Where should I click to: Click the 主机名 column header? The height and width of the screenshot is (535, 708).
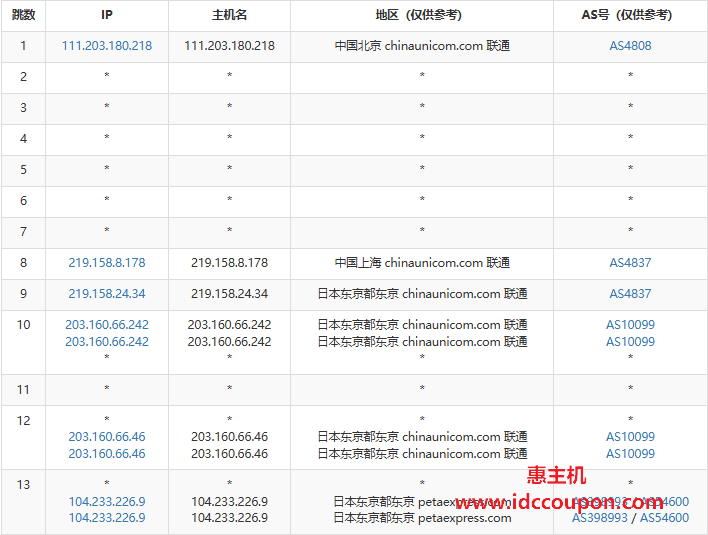[229, 15]
